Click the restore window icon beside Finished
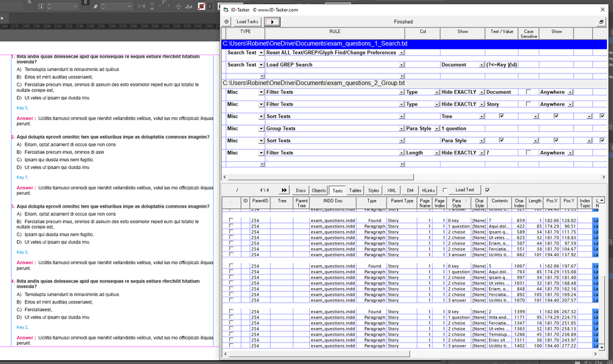This screenshot has width=613, height=364. [601, 21]
